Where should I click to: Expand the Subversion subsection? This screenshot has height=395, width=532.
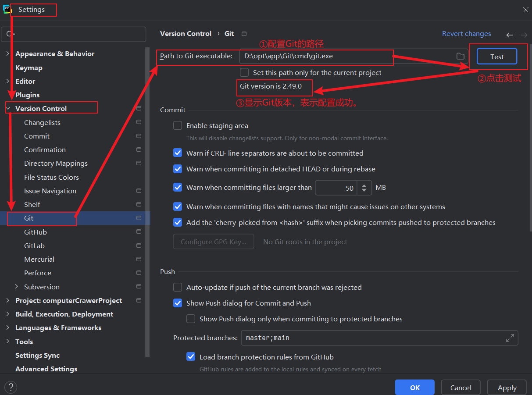pyautogui.click(x=16, y=287)
